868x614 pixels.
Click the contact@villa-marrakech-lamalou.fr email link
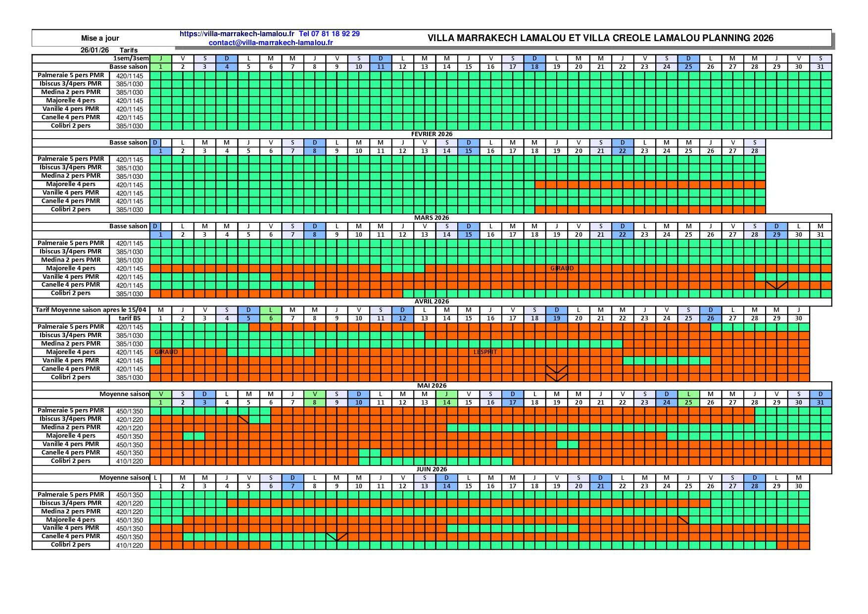(270, 43)
